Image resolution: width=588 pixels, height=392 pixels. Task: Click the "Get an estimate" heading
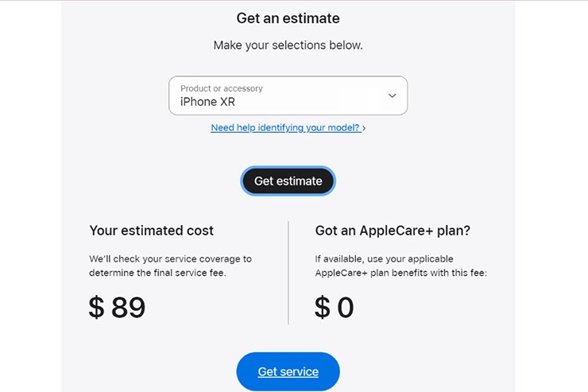point(288,18)
